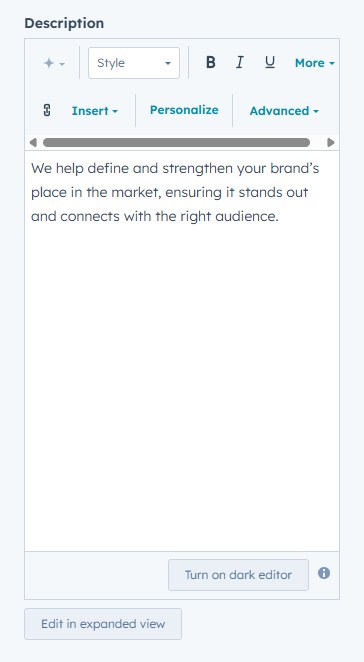Screen dimensions: 364x662
Task: Open the Personalize option
Action: (184, 110)
